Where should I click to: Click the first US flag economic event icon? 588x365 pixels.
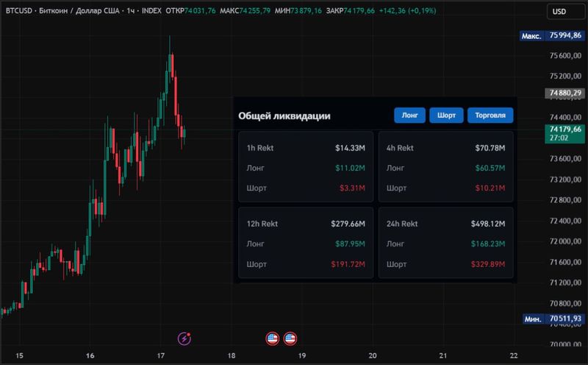[272, 339]
